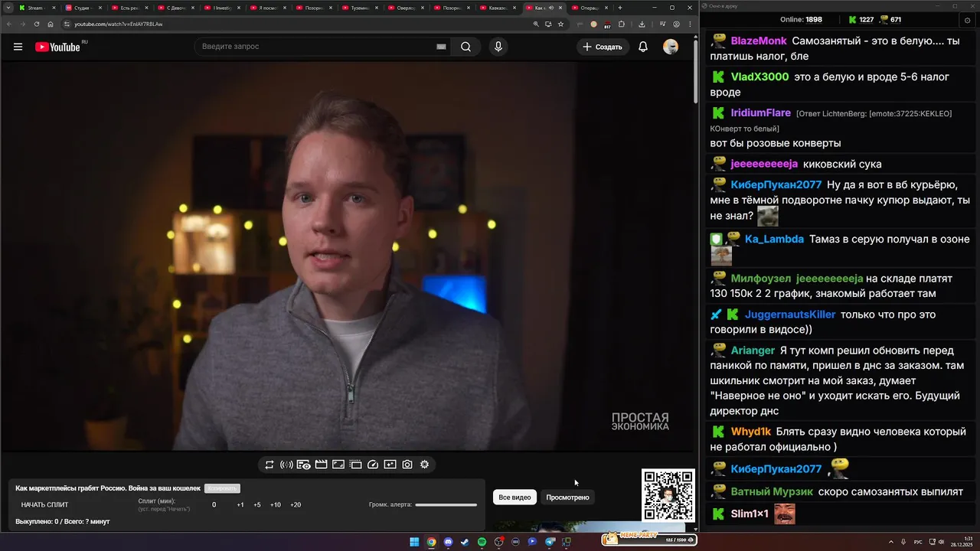
Task: Adjust the Громк. алерта volume slider
Action: tap(446, 505)
